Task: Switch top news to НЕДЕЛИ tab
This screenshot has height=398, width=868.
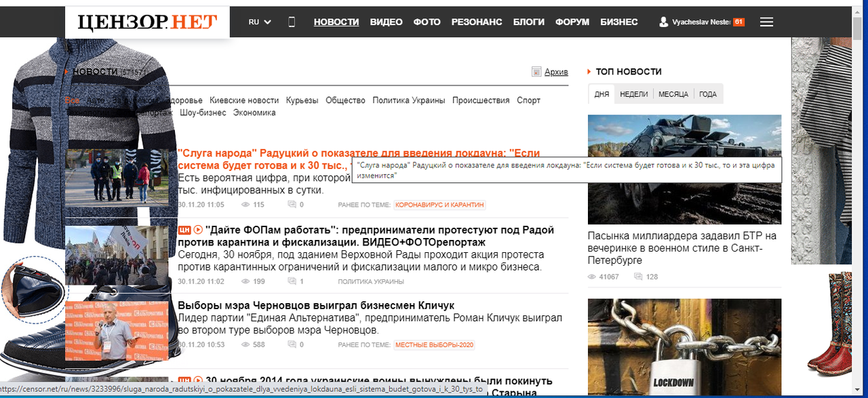Action: pyautogui.click(x=634, y=94)
